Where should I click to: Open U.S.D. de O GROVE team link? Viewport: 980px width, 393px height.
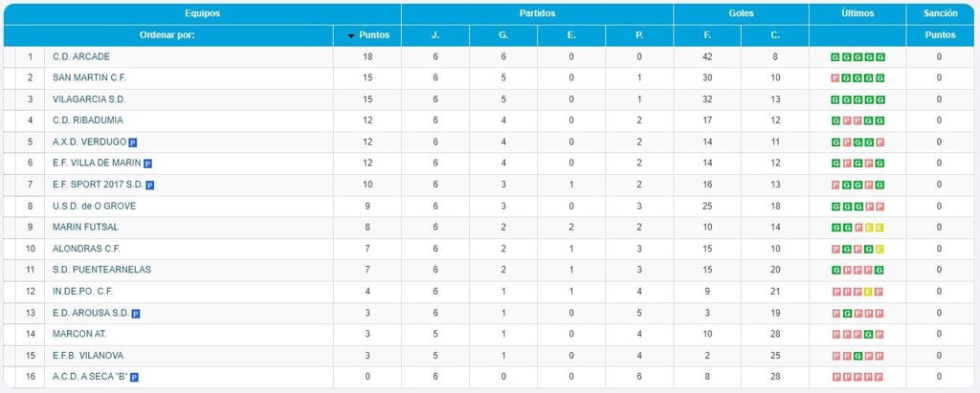click(95, 207)
